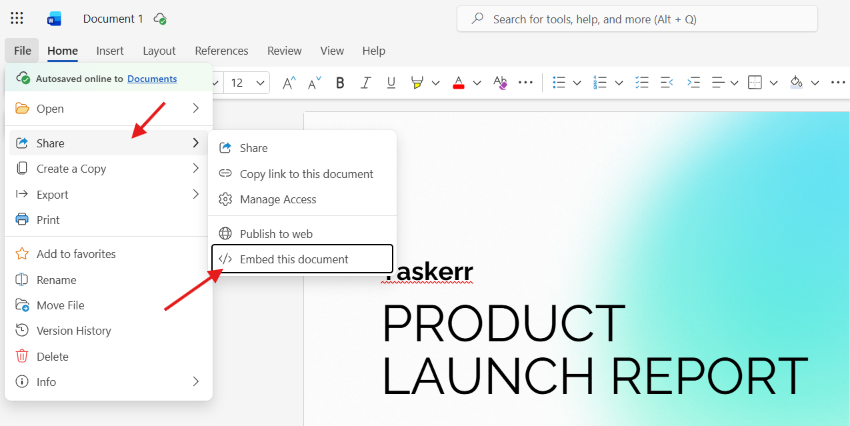Increase font size with grow font icon

click(x=289, y=83)
